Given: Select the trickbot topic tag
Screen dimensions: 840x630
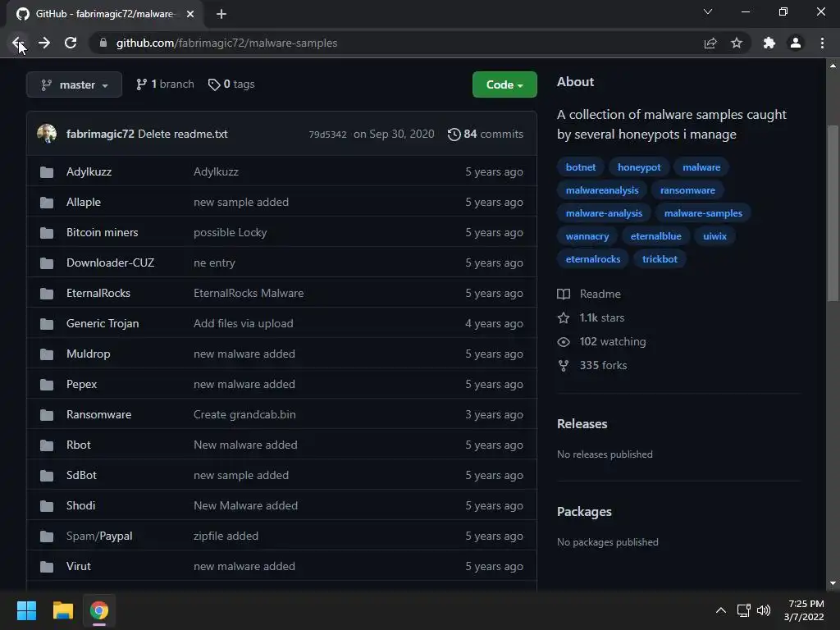Looking at the screenshot, I should pyautogui.click(x=660, y=259).
